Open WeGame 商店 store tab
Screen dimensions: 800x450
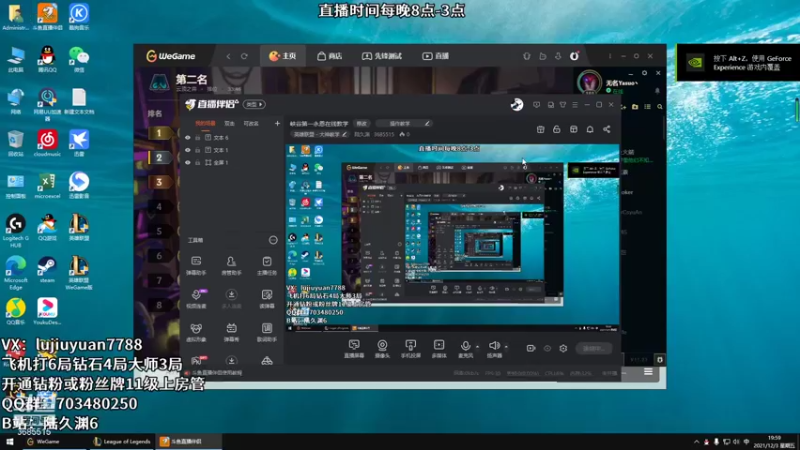click(x=330, y=56)
